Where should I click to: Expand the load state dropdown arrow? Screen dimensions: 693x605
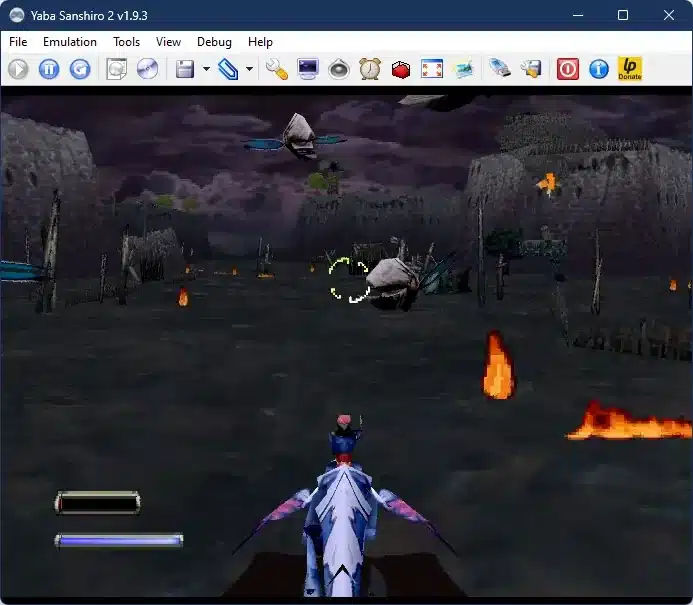click(x=249, y=69)
